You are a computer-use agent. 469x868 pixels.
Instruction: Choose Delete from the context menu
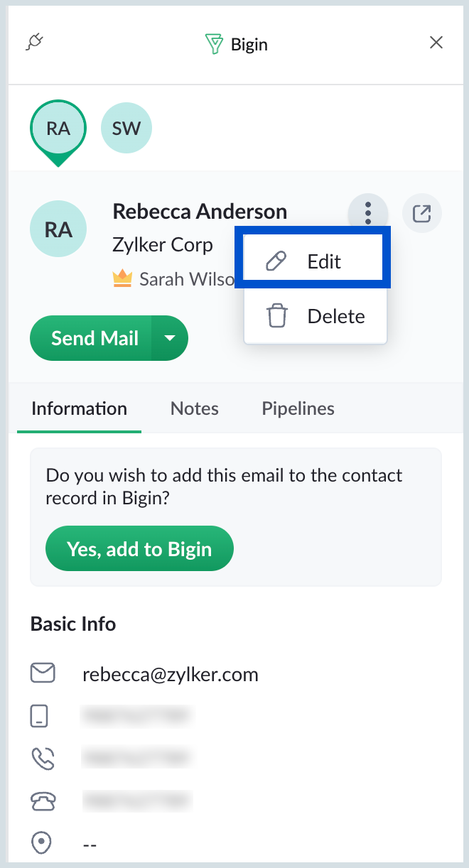click(x=316, y=316)
